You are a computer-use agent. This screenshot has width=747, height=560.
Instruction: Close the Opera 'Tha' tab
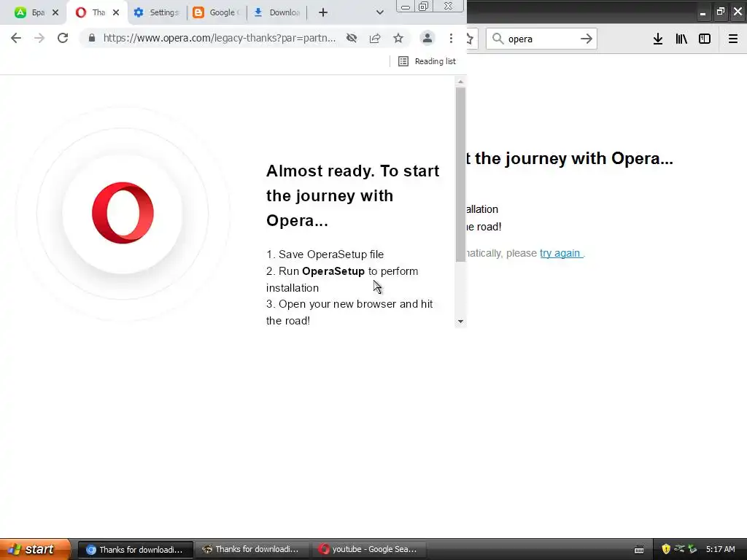(116, 13)
